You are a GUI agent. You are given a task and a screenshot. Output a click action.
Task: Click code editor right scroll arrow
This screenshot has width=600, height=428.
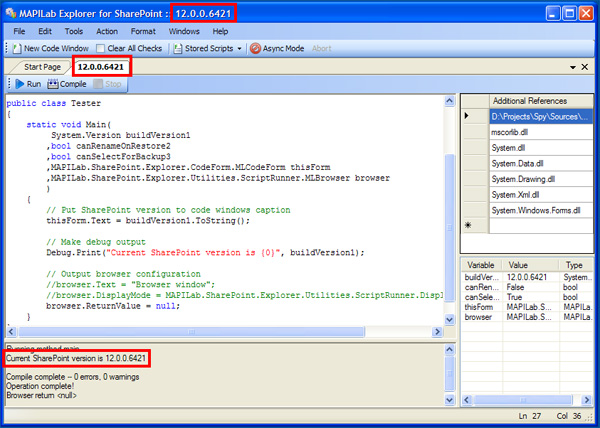coord(437,332)
